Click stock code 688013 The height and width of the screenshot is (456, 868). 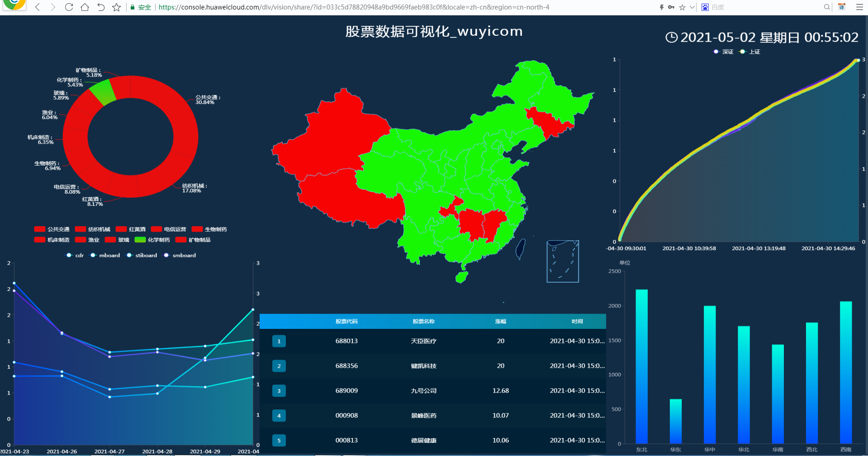346,341
